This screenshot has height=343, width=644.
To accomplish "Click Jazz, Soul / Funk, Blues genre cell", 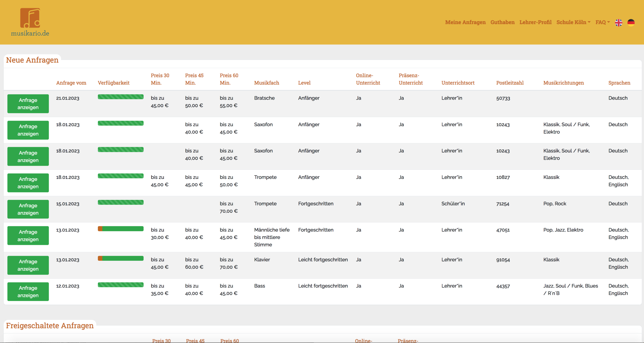I will tap(571, 289).
